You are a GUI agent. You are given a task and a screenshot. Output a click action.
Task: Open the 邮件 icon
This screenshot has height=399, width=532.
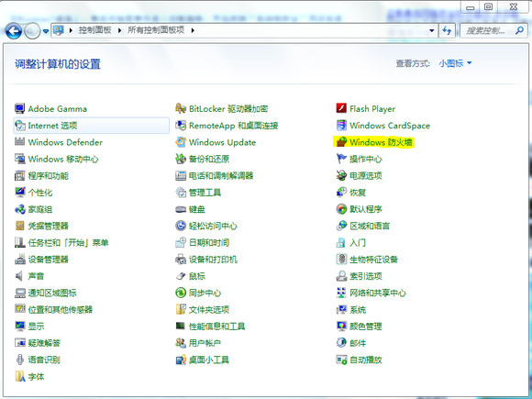coord(341,343)
